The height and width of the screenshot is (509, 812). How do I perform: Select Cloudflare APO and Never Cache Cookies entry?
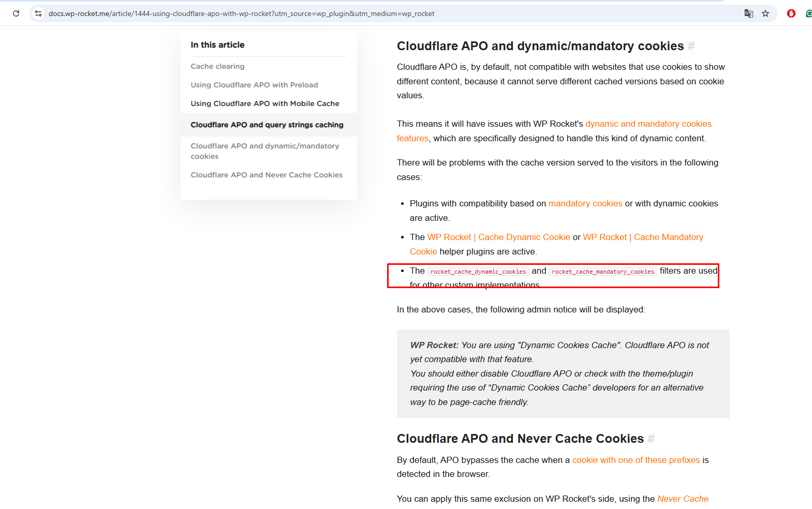tap(266, 175)
